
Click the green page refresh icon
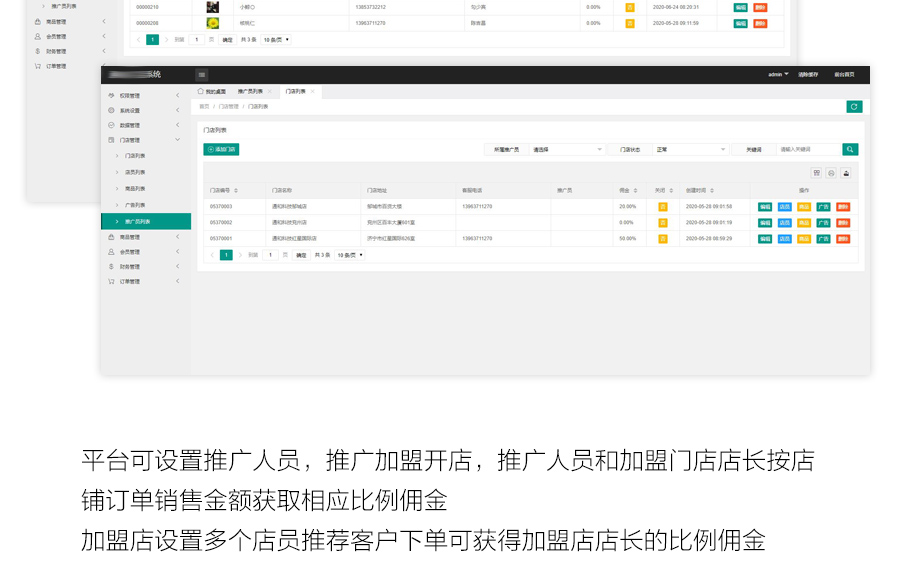click(854, 107)
